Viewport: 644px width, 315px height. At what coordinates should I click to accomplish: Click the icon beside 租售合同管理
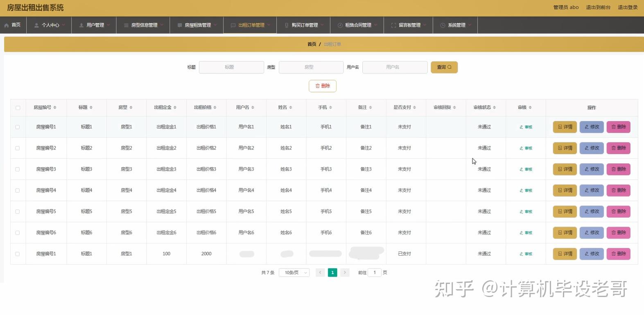tap(340, 25)
